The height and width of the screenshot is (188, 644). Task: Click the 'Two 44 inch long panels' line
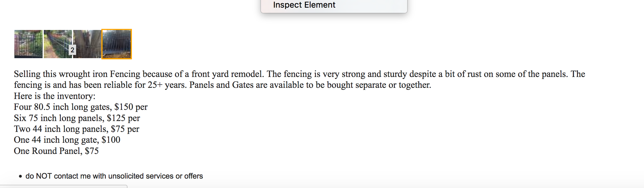[61, 129]
